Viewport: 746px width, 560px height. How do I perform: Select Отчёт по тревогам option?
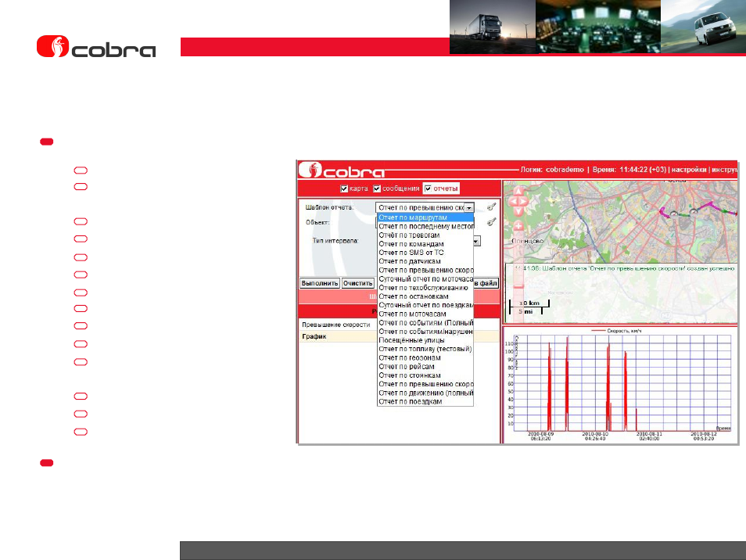tap(425, 235)
